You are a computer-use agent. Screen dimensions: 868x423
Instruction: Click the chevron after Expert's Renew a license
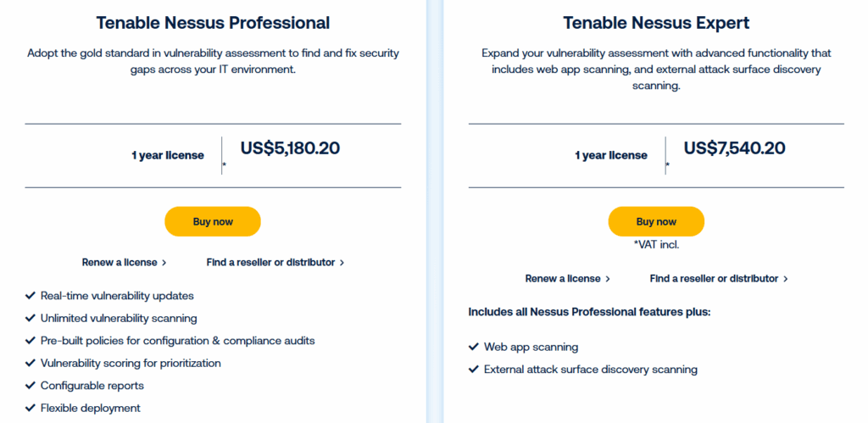pos(608,279)
